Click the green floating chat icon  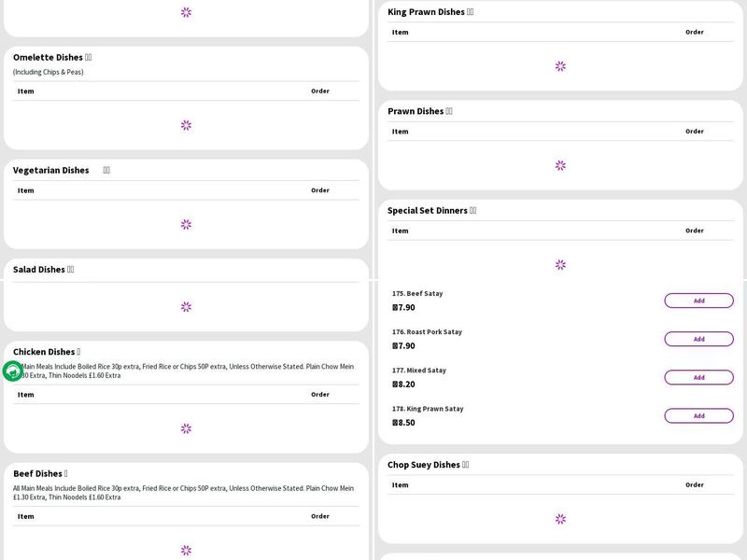[x=13, y=371]
